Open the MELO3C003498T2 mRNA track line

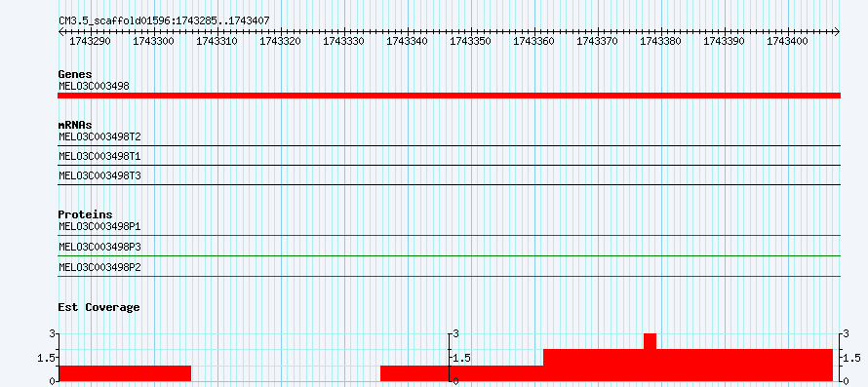(x=449, y=145)
